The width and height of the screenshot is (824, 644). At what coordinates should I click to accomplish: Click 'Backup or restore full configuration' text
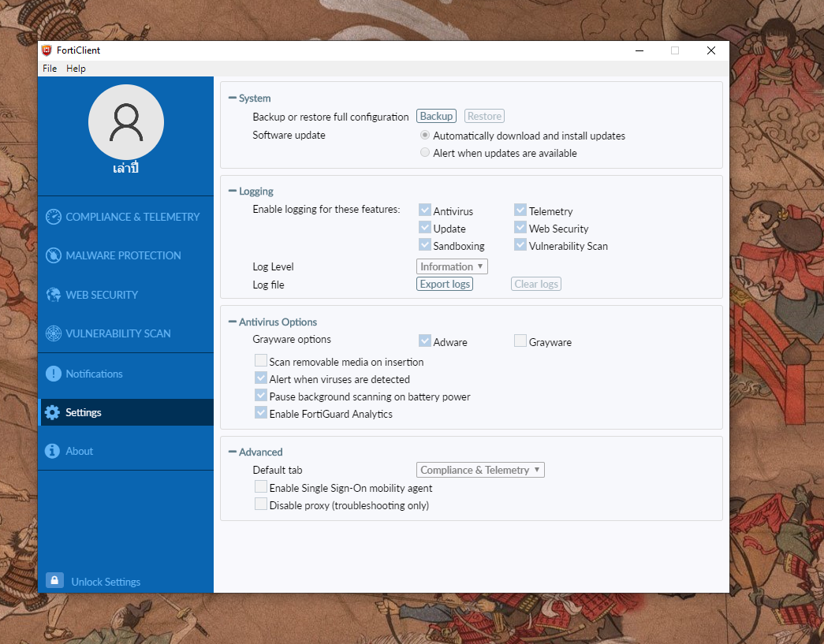330,117
